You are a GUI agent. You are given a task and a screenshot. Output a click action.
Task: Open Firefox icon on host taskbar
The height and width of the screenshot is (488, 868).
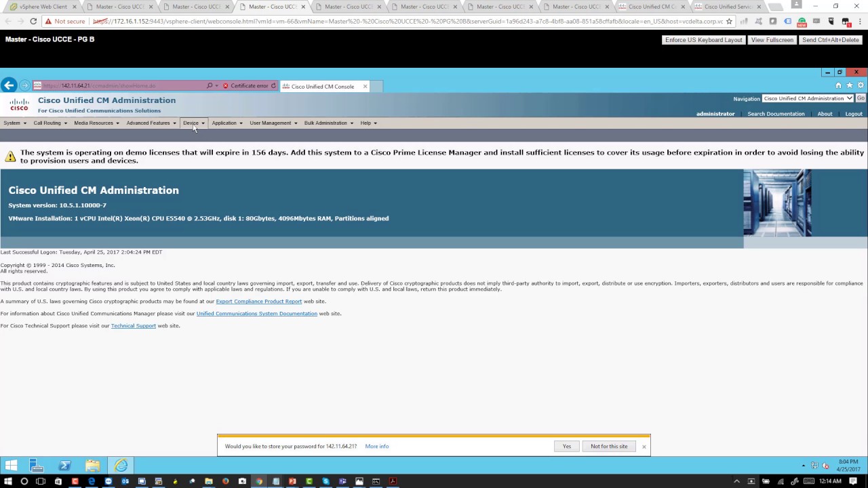tap(226, 481)
